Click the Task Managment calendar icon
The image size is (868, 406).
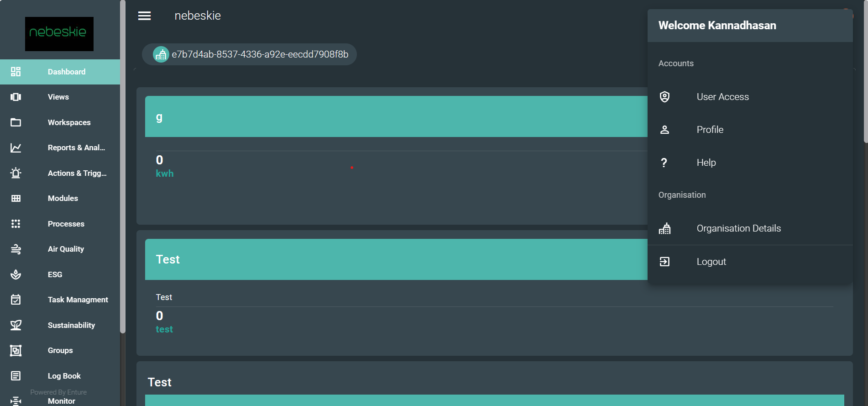point(16,300)
